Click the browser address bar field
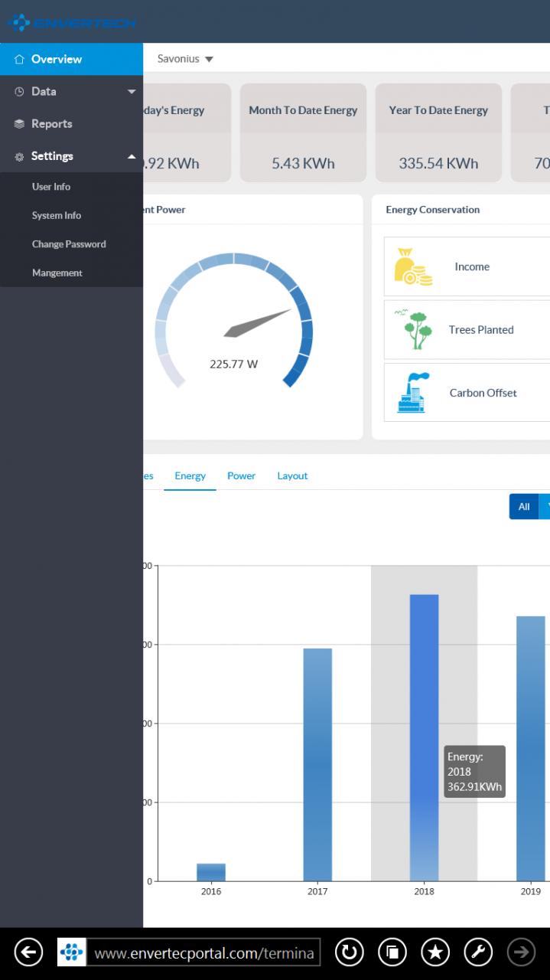This screenshot has height=980, width=550. [203, 953]
